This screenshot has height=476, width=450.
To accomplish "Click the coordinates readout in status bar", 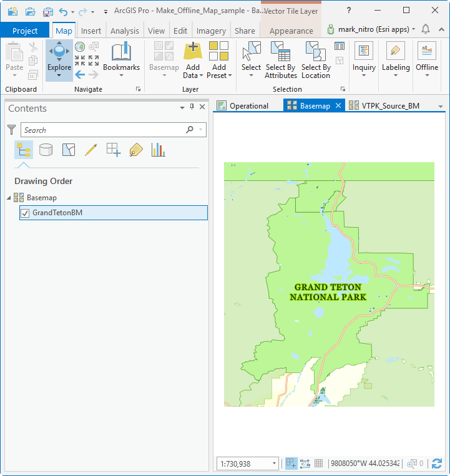I will point(364,464).
